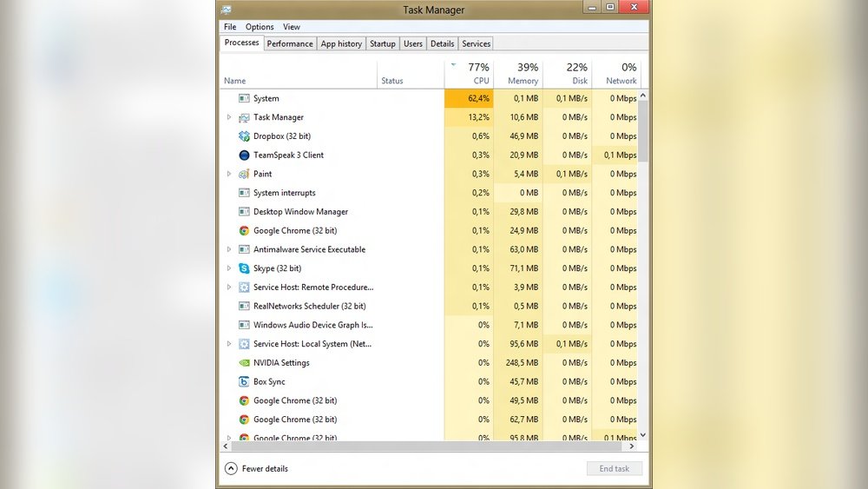
Task: Switch to the Startup tab
Action: pos(383,43)
